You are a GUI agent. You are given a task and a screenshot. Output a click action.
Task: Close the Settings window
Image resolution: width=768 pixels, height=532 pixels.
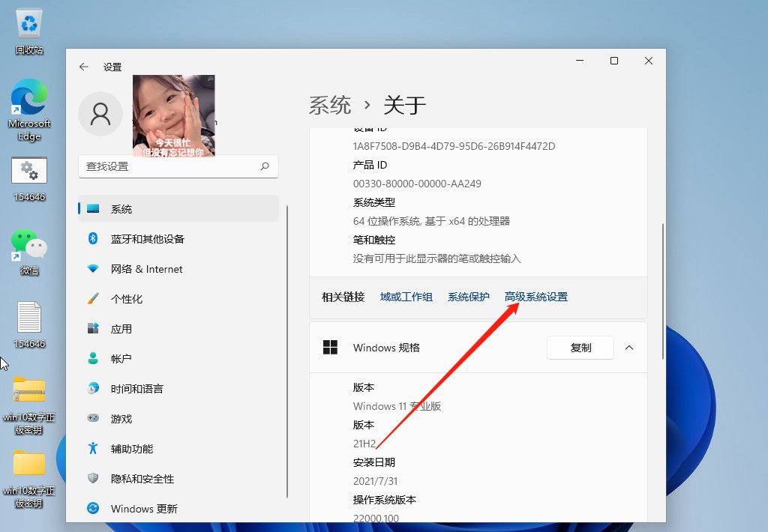click(649, 61)
